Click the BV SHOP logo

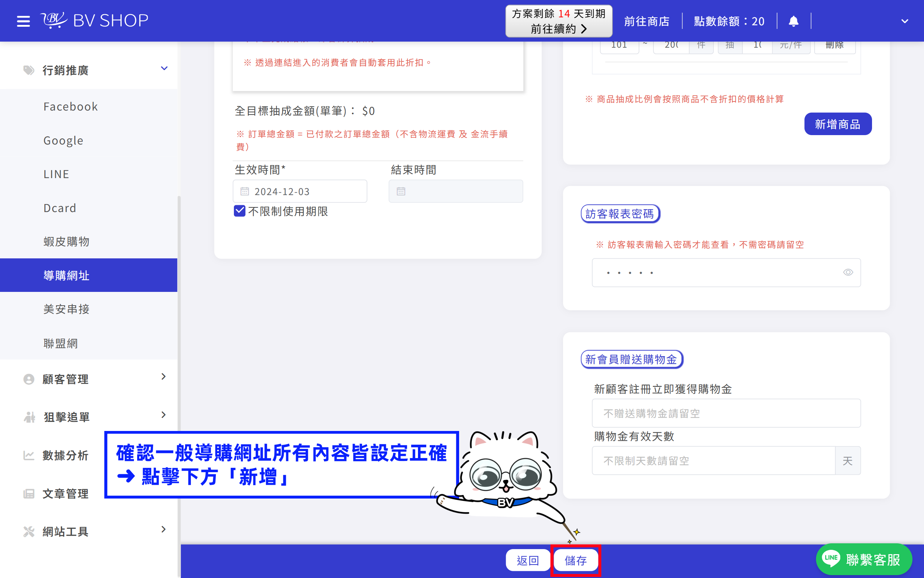[x=94, y=20]
